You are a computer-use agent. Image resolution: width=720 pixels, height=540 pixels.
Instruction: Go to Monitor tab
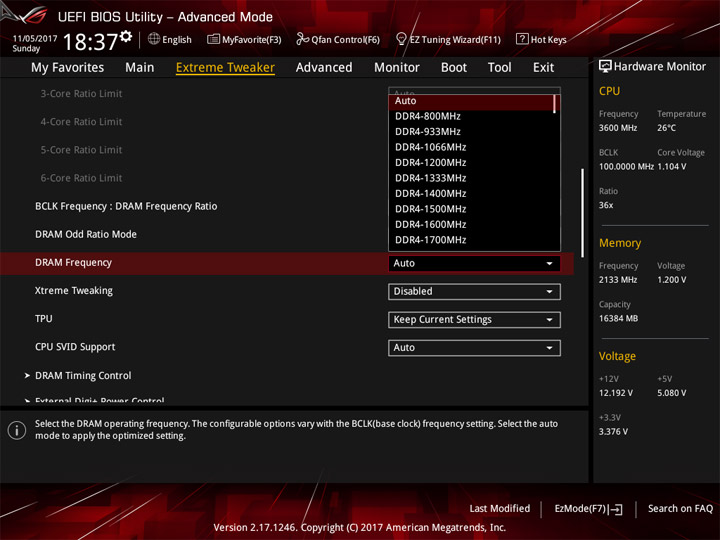point(397,68)
